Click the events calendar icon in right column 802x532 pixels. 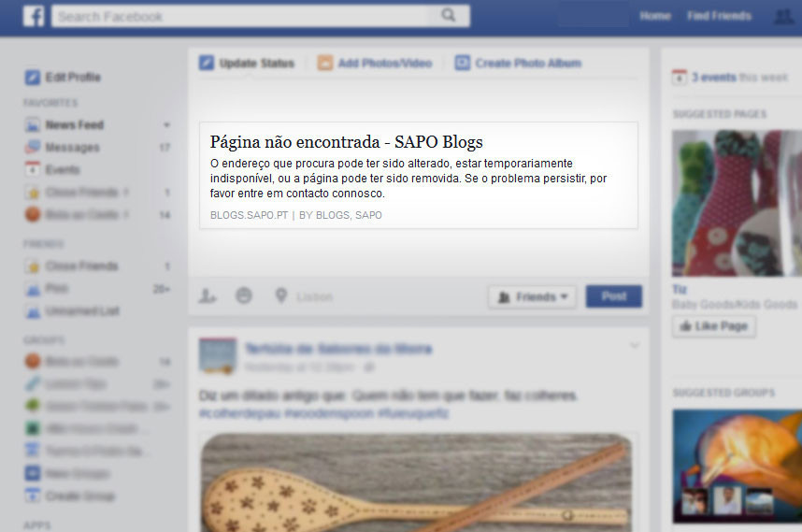coord(680,78)
